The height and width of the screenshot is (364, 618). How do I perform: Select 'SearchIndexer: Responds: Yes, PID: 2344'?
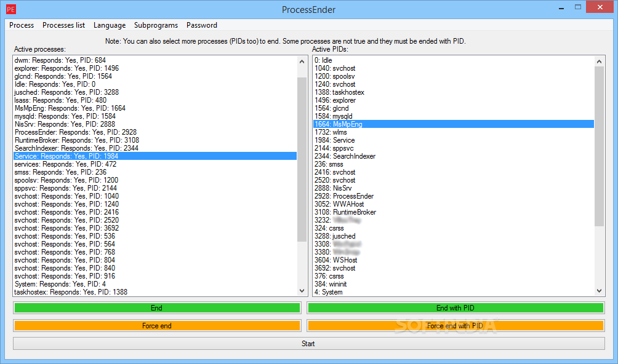coord(155,148)
